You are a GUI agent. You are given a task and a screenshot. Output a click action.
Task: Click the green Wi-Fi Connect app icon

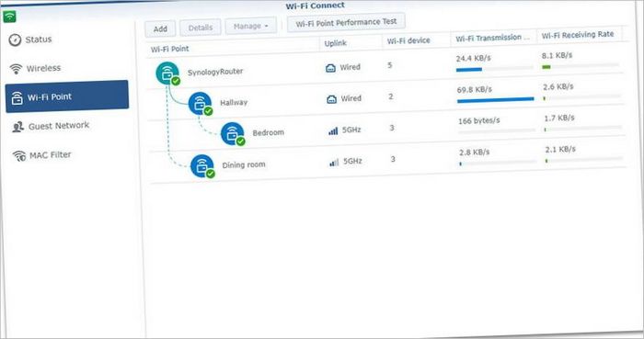click(9, 17)
